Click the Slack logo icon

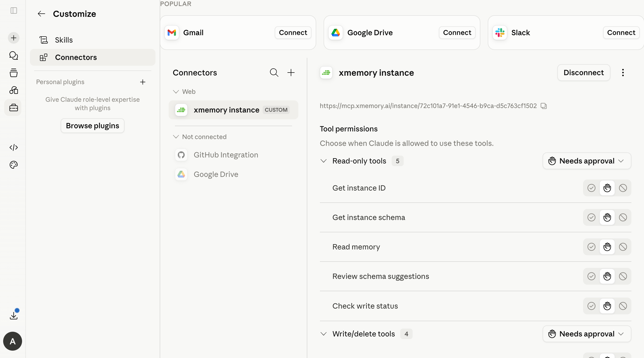(x=500, y=33)
